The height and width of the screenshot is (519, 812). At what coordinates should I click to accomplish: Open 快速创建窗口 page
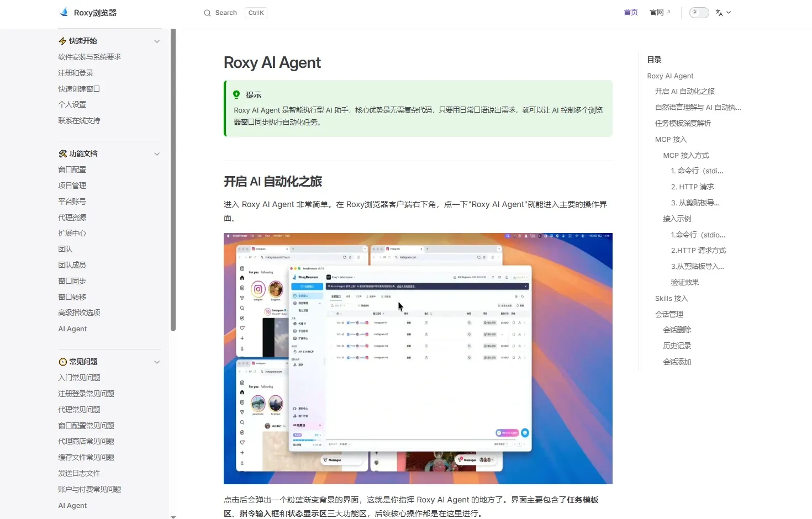point(79,89)
